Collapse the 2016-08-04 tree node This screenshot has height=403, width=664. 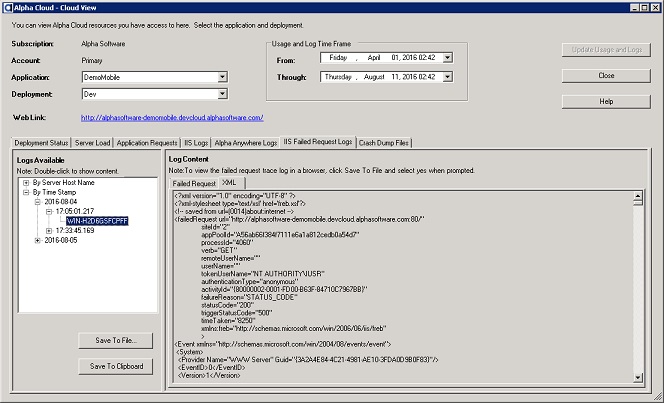(x=38, y=202)
